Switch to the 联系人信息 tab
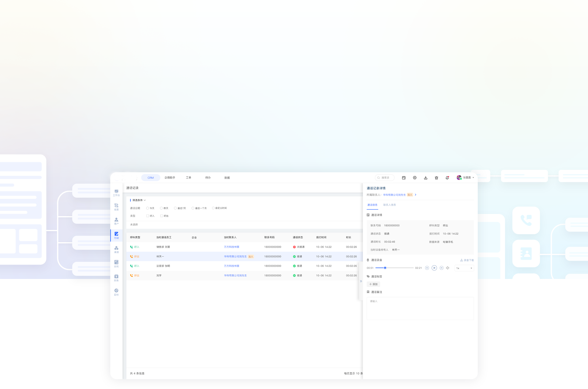Viewport: 588px width, 389px height. (390, 205)
